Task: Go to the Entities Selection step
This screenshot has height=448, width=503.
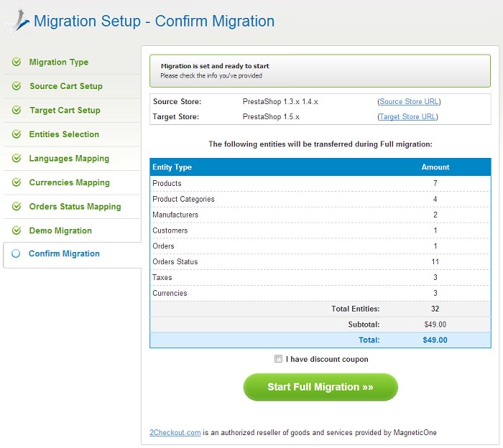Action: [64, 134]
